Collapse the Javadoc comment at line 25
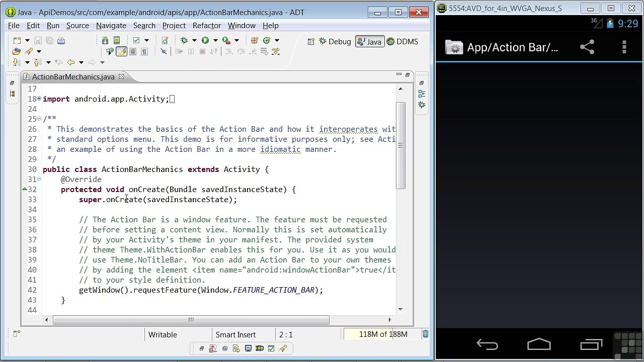Viewport: 644px width, 362px height. [x=39, y=119]
